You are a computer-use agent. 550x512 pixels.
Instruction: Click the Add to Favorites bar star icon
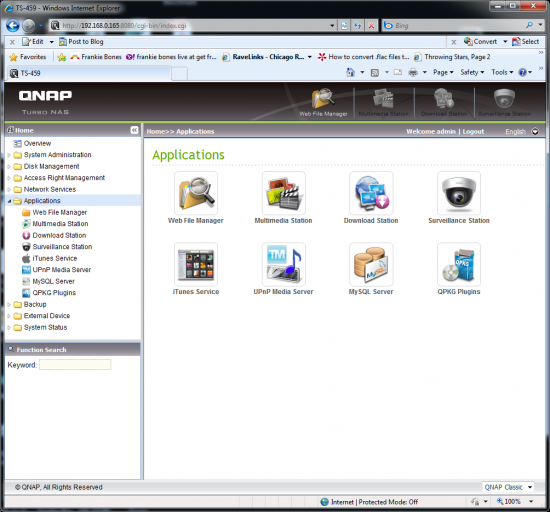(x=62, y=57)
